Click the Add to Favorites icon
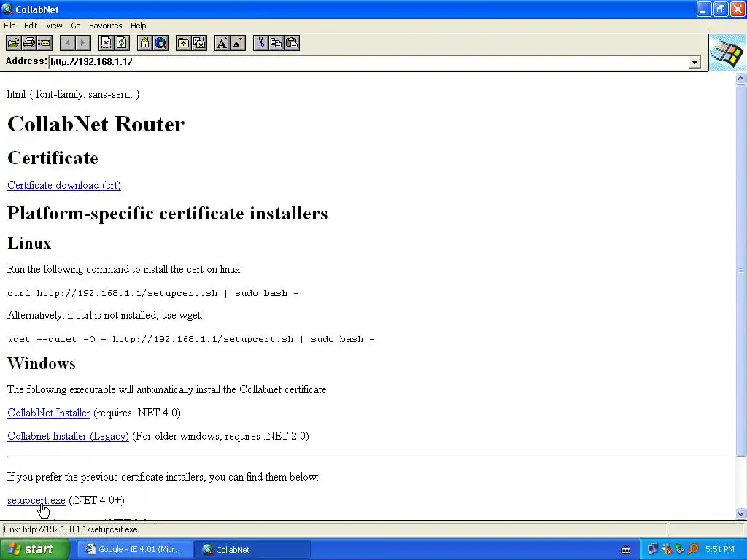Viewport: 747px width, 560px height. [x=199, y=43]
